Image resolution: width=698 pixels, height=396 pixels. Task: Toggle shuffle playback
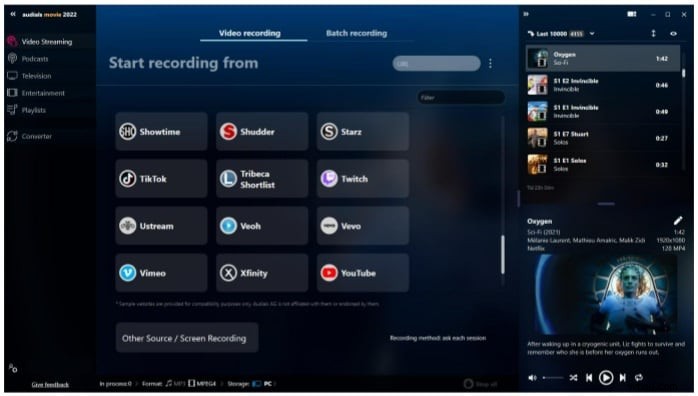(573, 378)
